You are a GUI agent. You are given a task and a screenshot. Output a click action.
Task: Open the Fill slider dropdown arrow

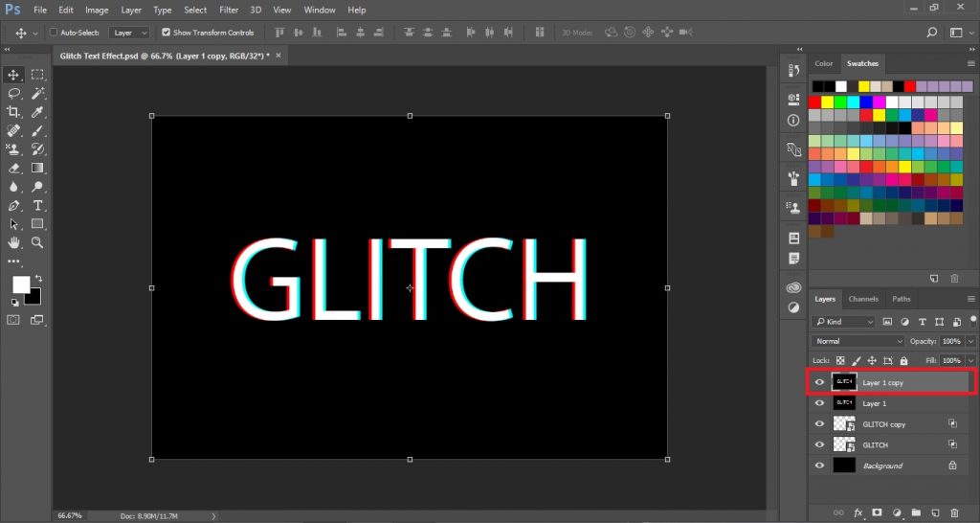point(970,361)
